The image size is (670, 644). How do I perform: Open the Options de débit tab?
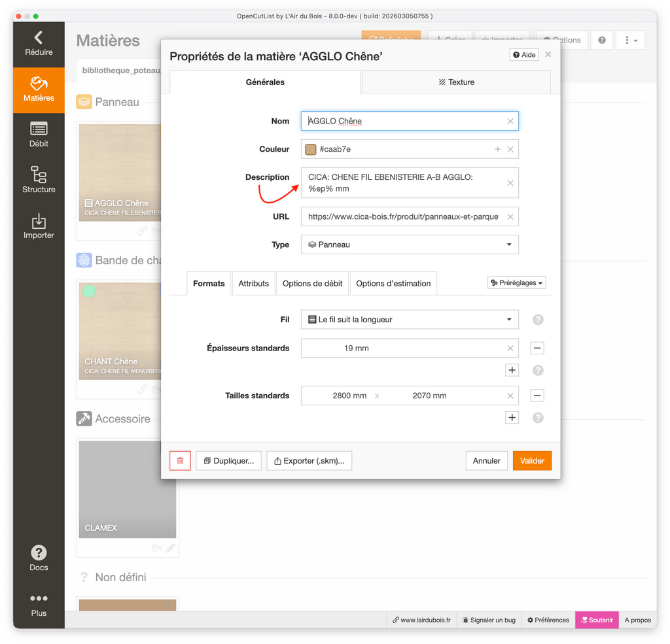click(x=312, y=284)
